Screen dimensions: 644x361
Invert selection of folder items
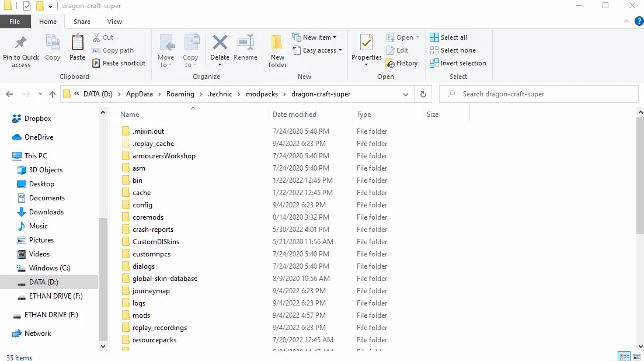(458, 63)
